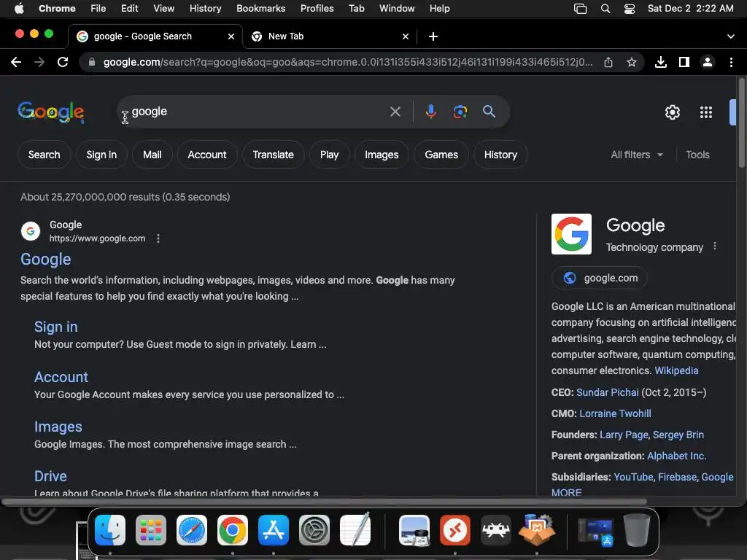Open TextEdit from the Dock
The height and width of the screenshot is (560, 747).
tap(355, 530)
